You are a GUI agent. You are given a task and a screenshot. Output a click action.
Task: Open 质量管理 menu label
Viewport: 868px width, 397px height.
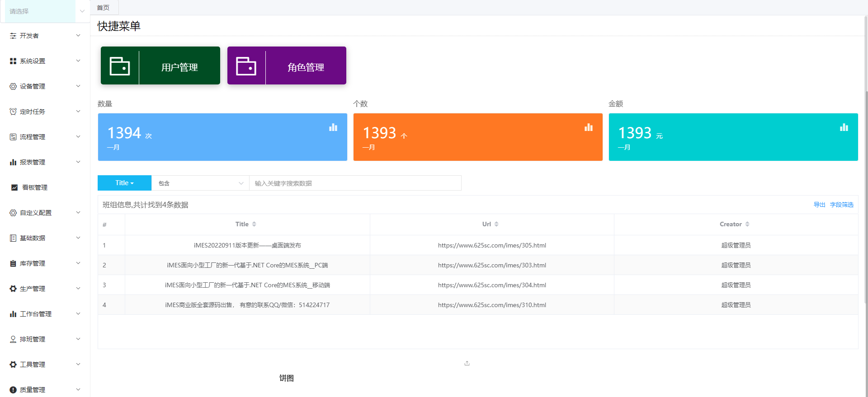click(33, 390)
